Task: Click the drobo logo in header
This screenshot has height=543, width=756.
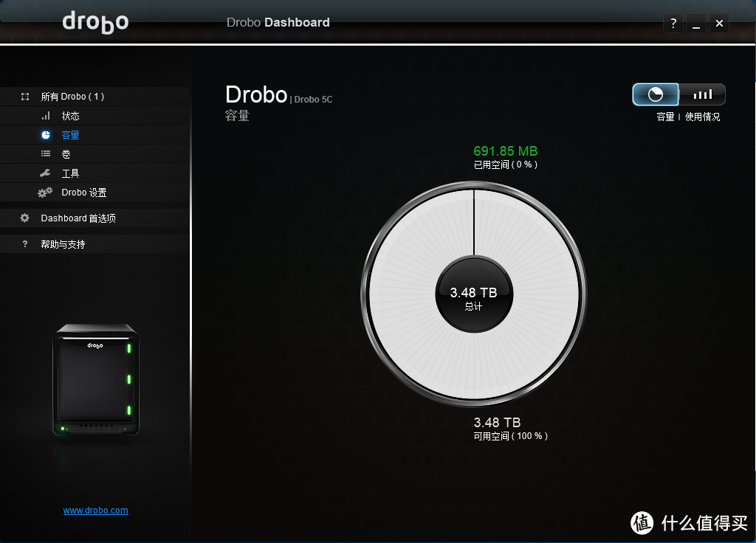Action: click(x=95, y=21)
